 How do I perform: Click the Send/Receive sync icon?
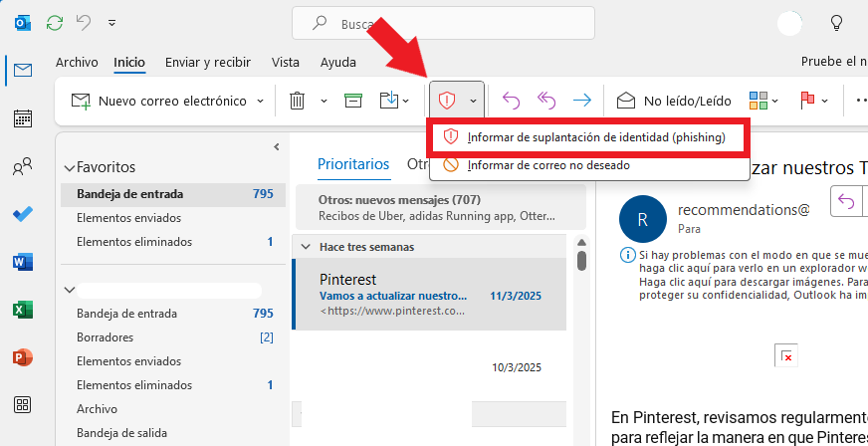54,23
